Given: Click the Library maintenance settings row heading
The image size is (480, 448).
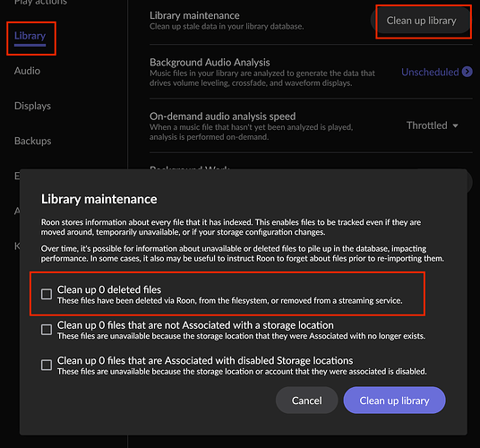Looking at the screenshot, I should pos(194,15).
